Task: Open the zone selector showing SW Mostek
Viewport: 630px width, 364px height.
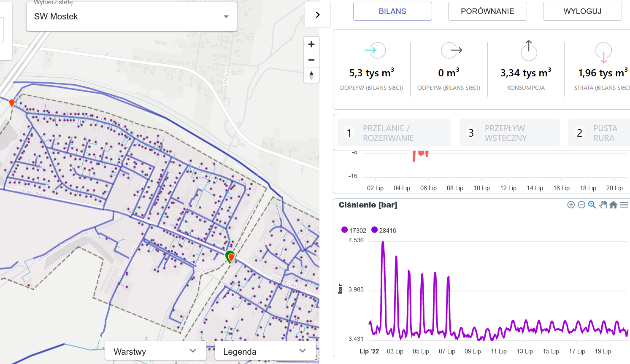Action: [132, 16]
